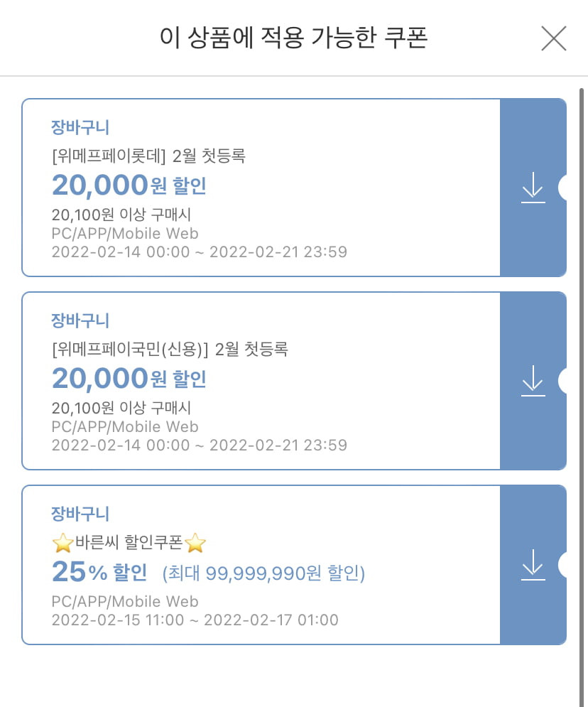Viewport: 588px width, 707px height.
Task: Click the 장바구니 label on first coupon
Action: (x=80, y=127)
